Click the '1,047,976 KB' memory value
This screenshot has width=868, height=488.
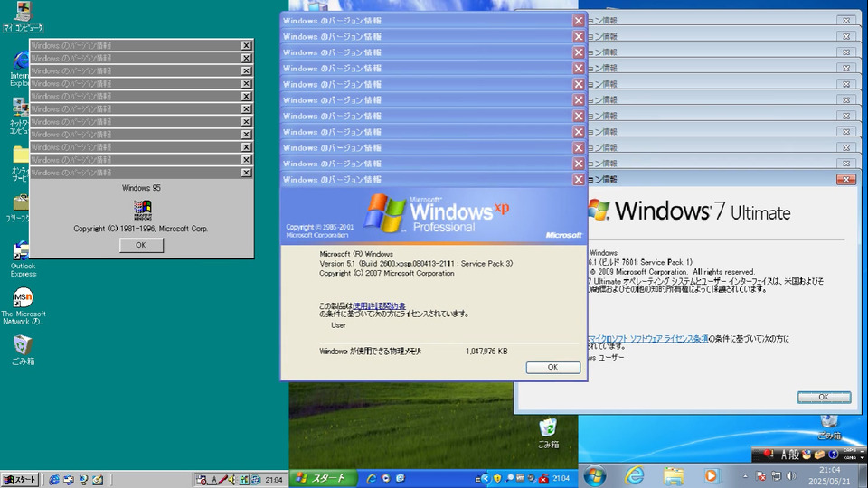(x=486, y=352)
